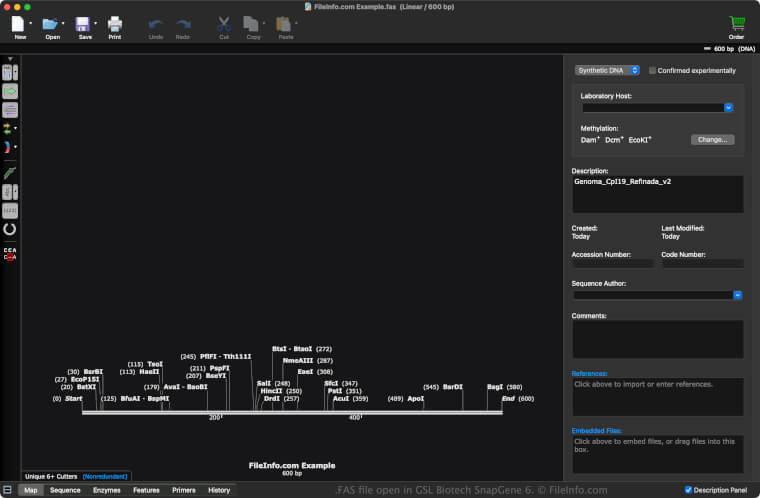Image resolution: width=760 pixels, height=498 pixels.
Task: Click the Unique 6+ Cutters enzyme set label
Action: click(x=50, y=476)
